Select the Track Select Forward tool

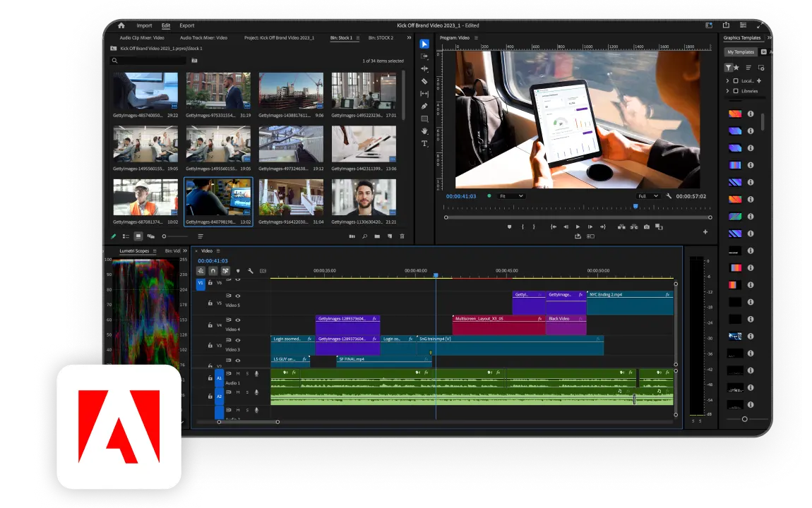coord(424,56)
